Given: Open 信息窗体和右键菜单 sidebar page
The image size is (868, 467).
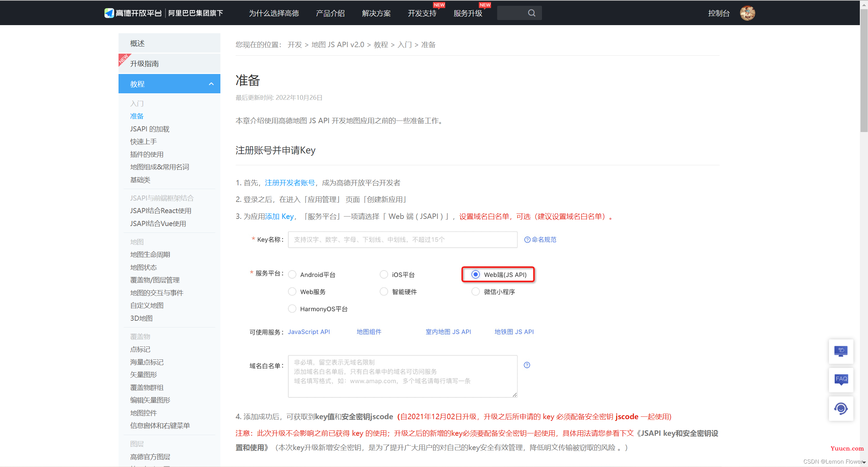Looking at the screenshot, I should 160,426.
